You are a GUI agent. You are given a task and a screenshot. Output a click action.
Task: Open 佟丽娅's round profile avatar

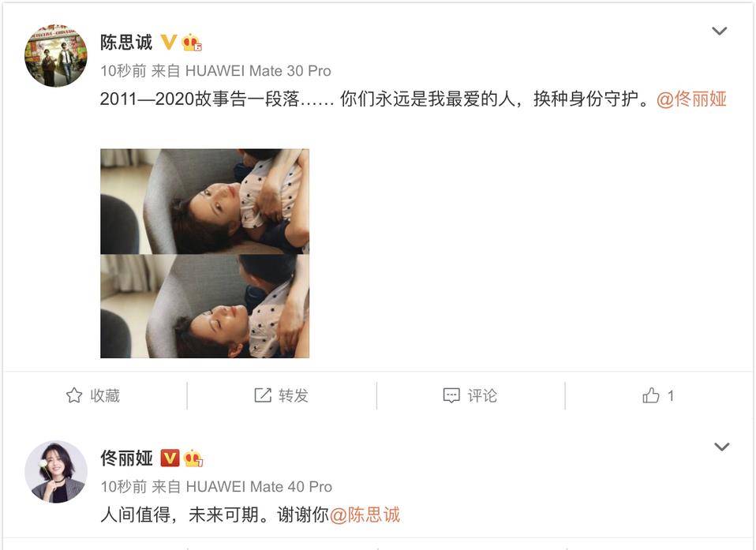pos(56,471)
